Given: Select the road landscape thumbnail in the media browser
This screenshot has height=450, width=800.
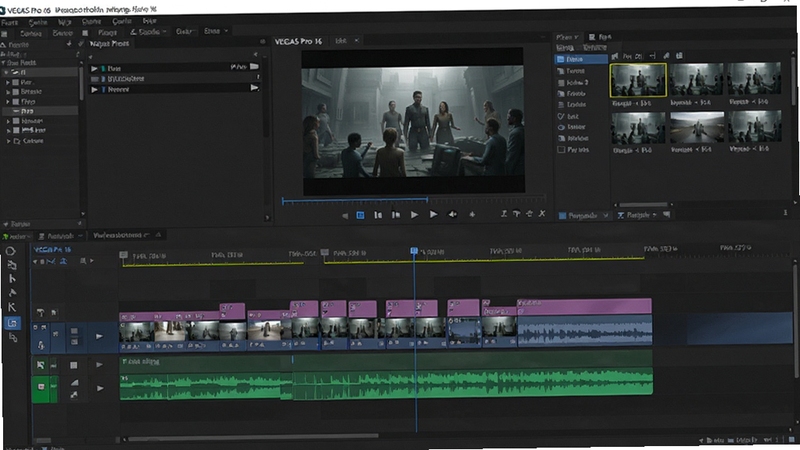Looking at the screenshot, I should 696,128.
